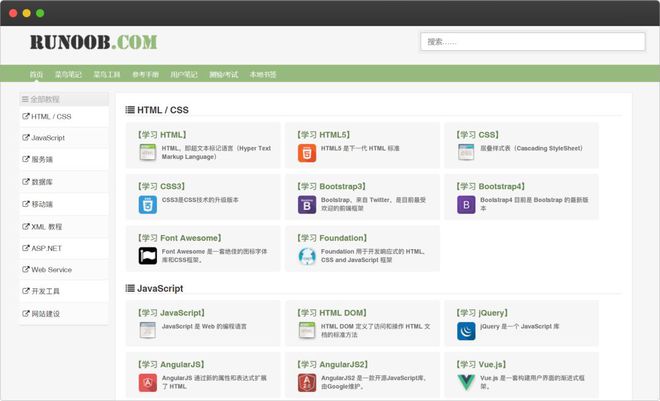
Task: Click the red AngularJS icon
Action: [x=148, y=382]
